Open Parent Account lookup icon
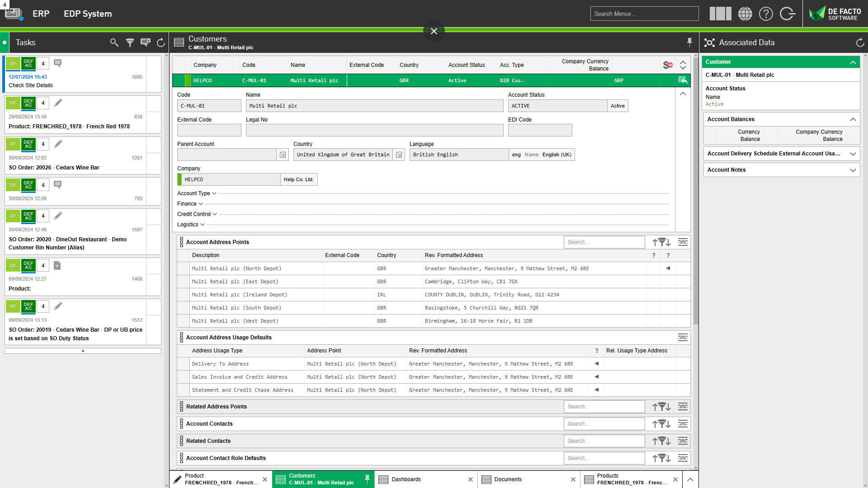 pos(283,155)
